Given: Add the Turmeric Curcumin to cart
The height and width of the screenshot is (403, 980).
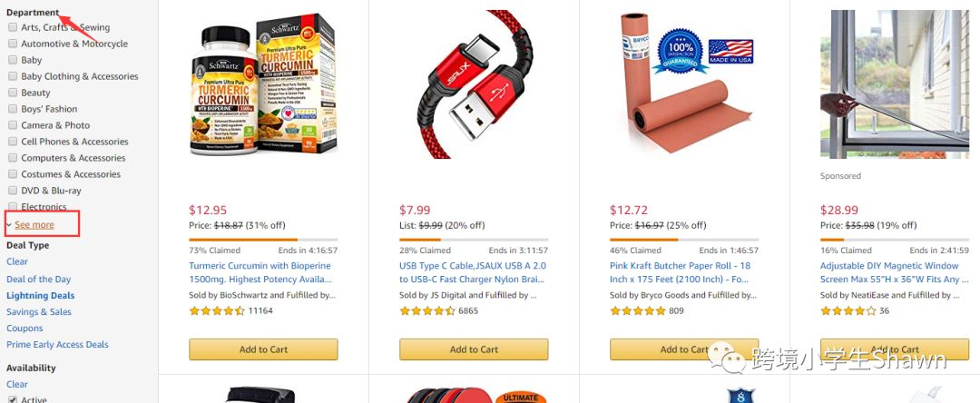Looking at the screenshot, I should [x=264, y=349].
